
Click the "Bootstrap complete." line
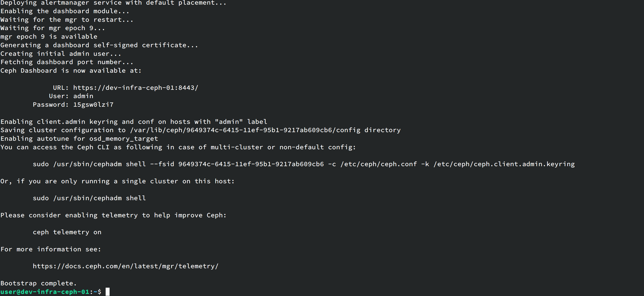(x=39, y=283)
